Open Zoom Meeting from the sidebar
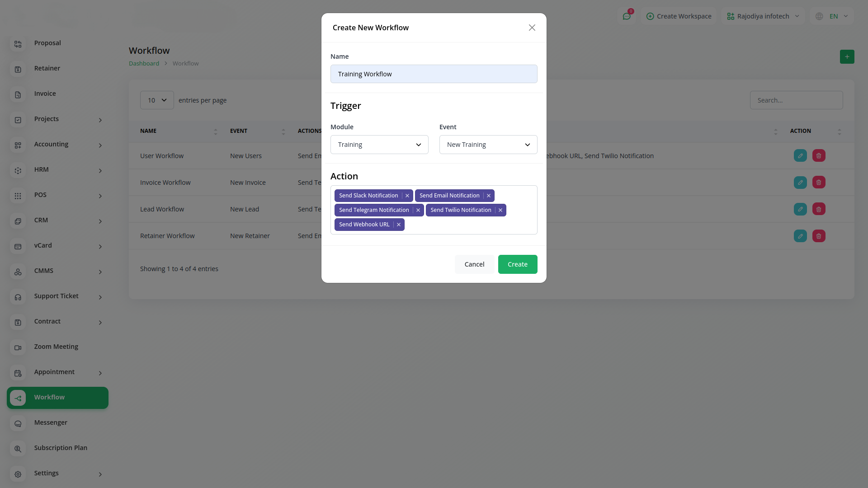Image resolution: width=868 pixels, height=488 pixels. [56, 347]
